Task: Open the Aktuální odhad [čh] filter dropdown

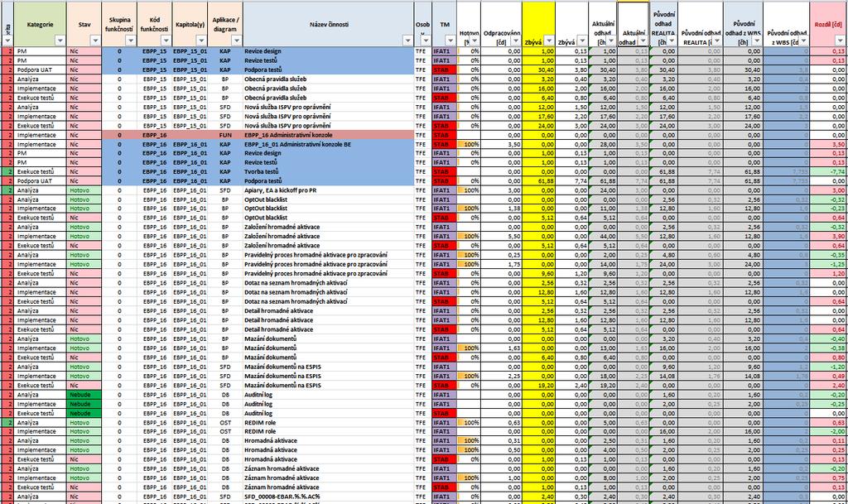Action: click(x=610, y=41)
